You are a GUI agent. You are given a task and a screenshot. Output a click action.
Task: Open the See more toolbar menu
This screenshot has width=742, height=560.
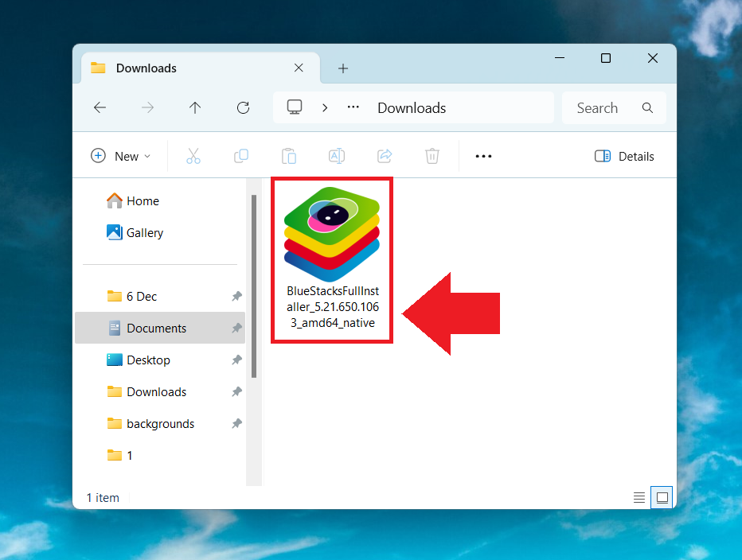point(483,157)
